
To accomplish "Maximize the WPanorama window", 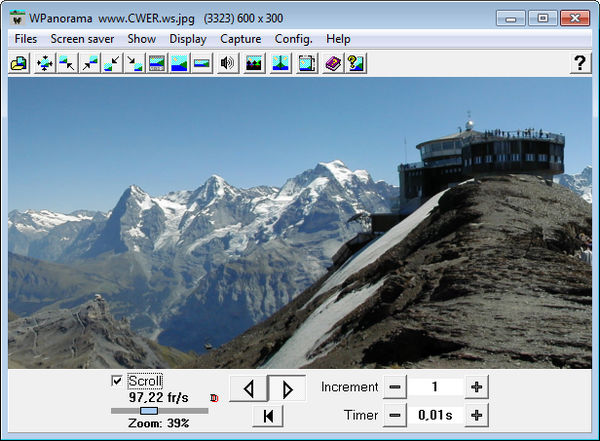I will (543, 18).
